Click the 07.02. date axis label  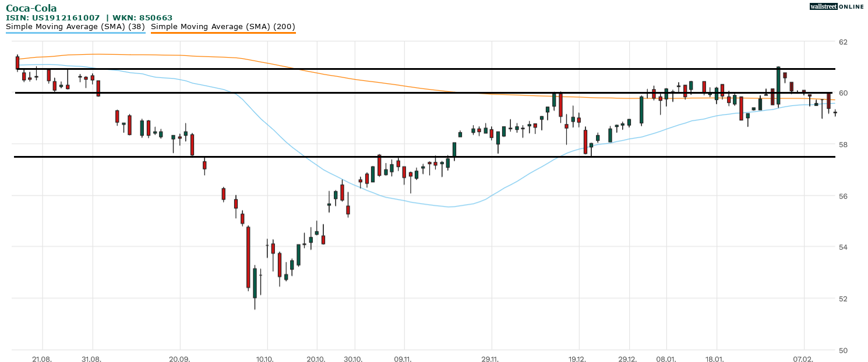click(803, 359)
